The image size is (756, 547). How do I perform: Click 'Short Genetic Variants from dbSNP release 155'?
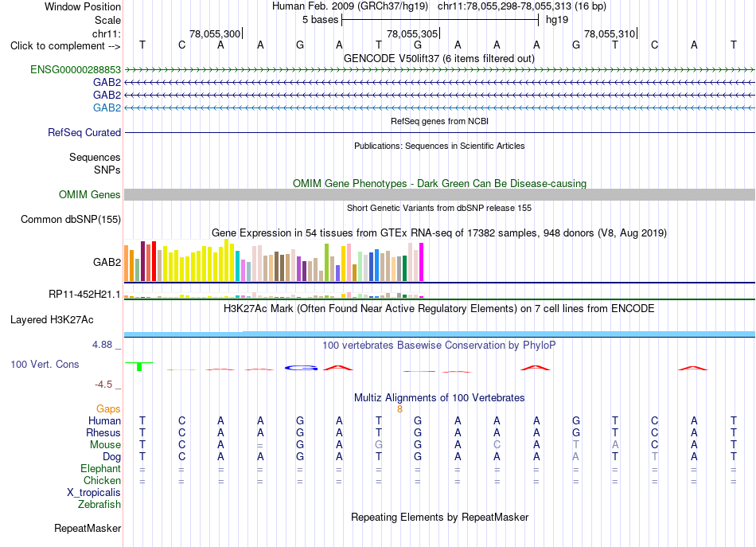click(x=439, y=208)
